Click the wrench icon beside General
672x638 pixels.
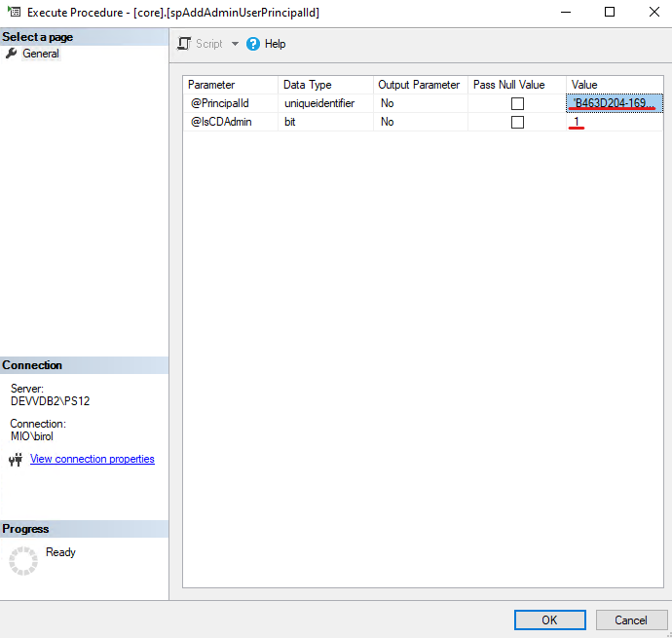point(12,54)
